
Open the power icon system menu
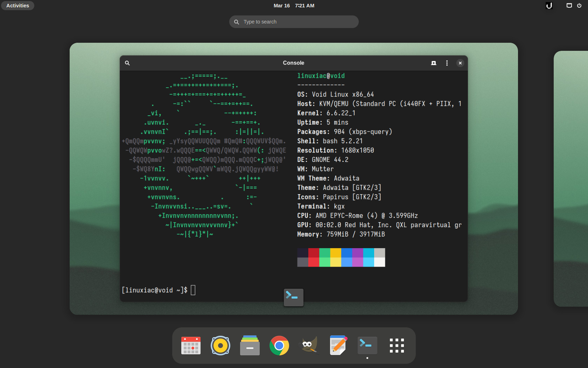click(579, 6)
